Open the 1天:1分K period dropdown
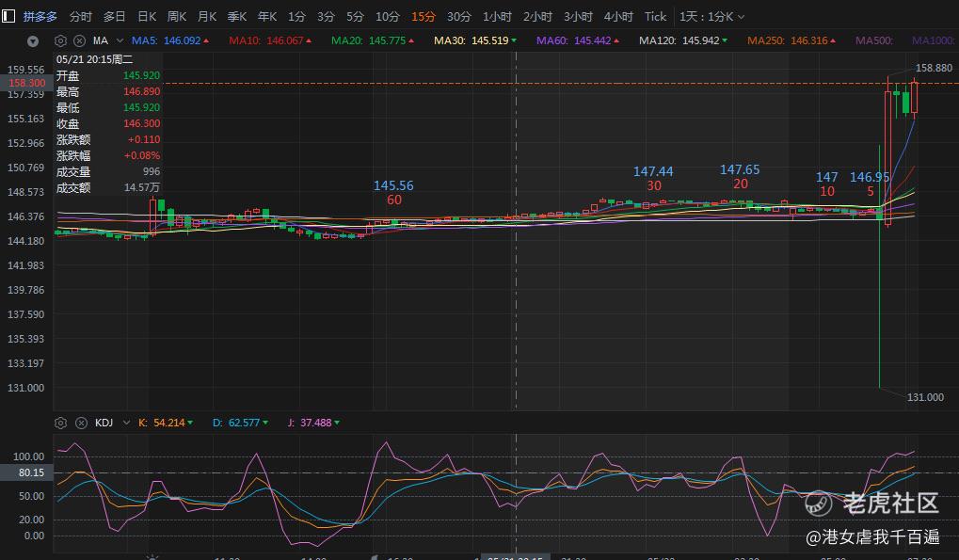This screenshot has width=959, height=560. pyautogui.click(x=711, y=17)
